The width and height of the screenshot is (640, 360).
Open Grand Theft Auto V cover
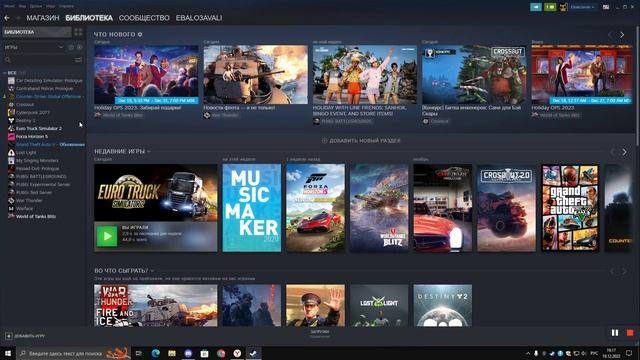pyautogui.click(x=570, y=208)
